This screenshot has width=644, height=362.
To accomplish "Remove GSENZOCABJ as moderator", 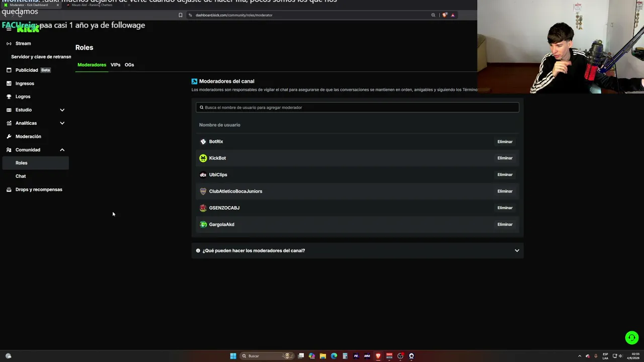I will coord(505,208).
